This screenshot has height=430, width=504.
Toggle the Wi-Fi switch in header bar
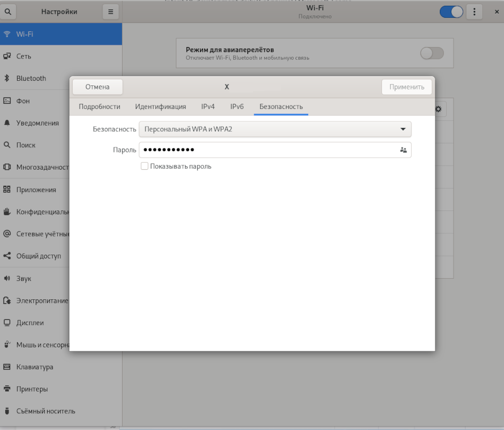pyautogui.click(x=451, y=11)
